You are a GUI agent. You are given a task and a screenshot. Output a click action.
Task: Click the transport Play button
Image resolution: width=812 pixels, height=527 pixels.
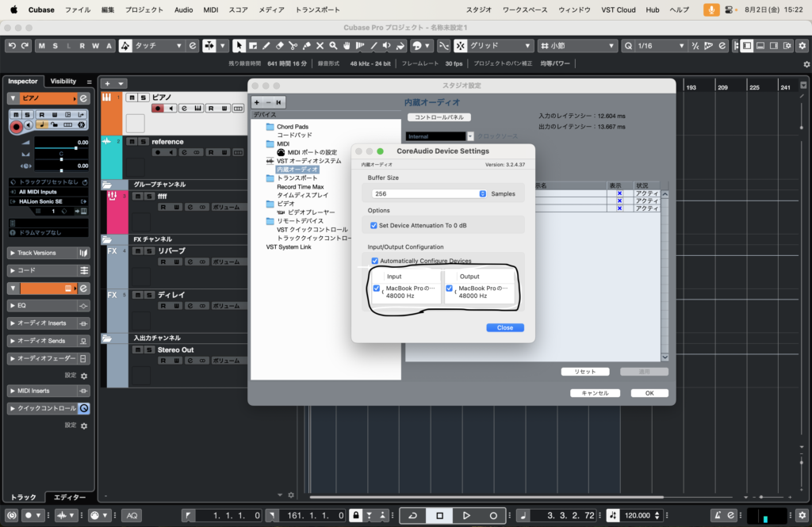466,515
